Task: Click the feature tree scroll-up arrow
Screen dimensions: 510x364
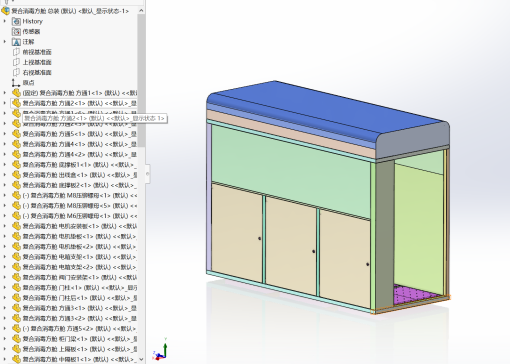Action: (141, 11)
